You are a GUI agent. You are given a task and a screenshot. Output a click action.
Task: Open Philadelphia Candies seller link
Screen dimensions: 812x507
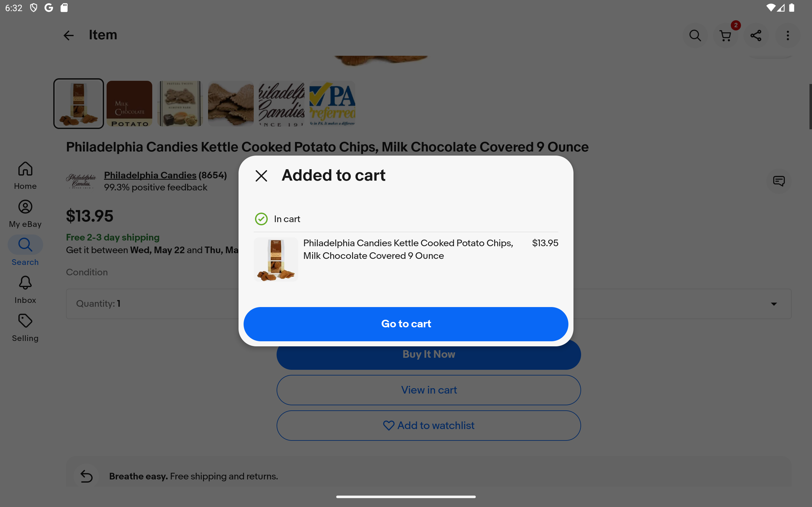click(150, 175)
